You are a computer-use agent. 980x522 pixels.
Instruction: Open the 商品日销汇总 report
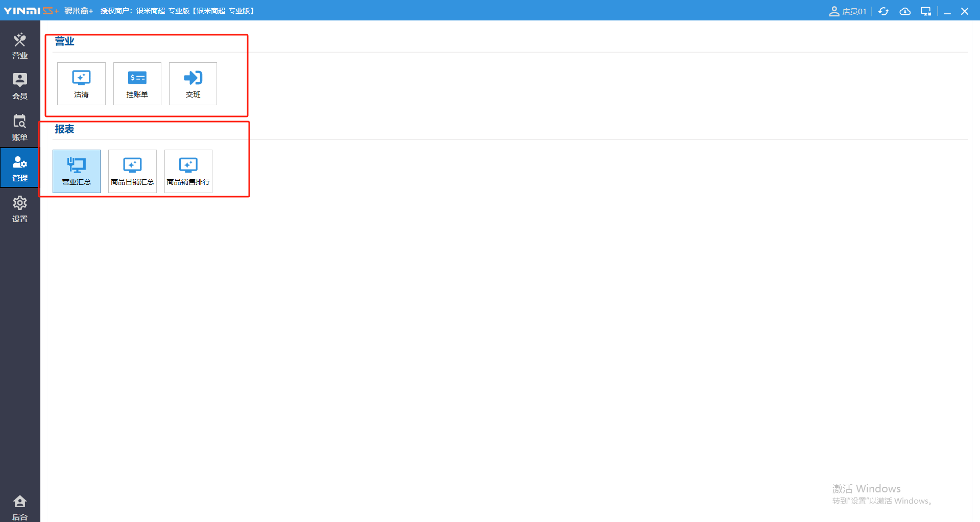[132, 171]
